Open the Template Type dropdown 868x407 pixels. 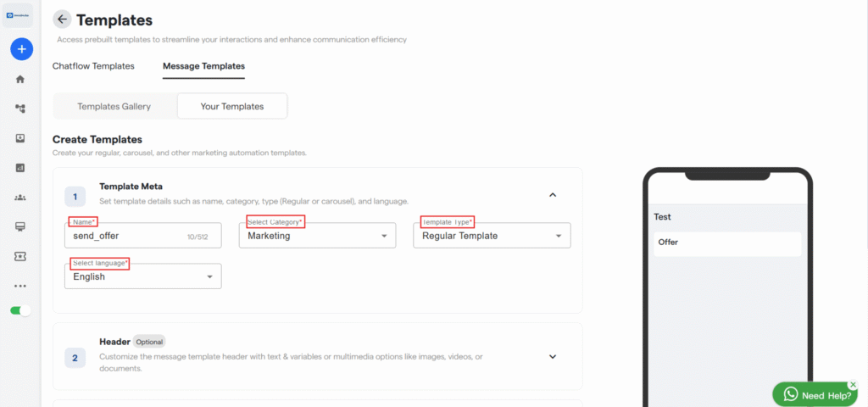(492, 236)
